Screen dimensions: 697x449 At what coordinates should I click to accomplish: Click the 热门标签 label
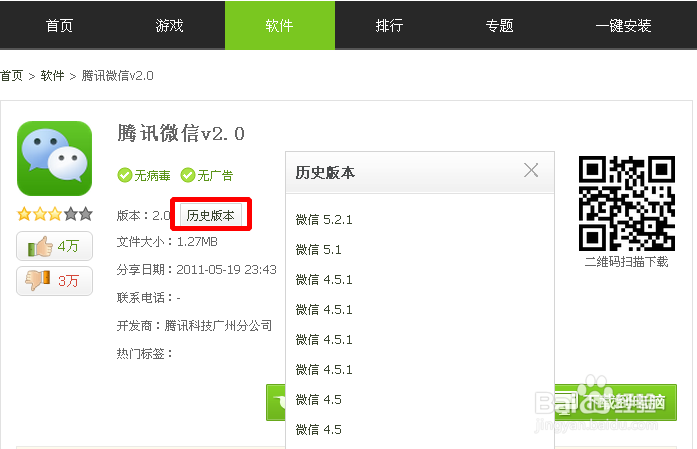tap(144, 354)
